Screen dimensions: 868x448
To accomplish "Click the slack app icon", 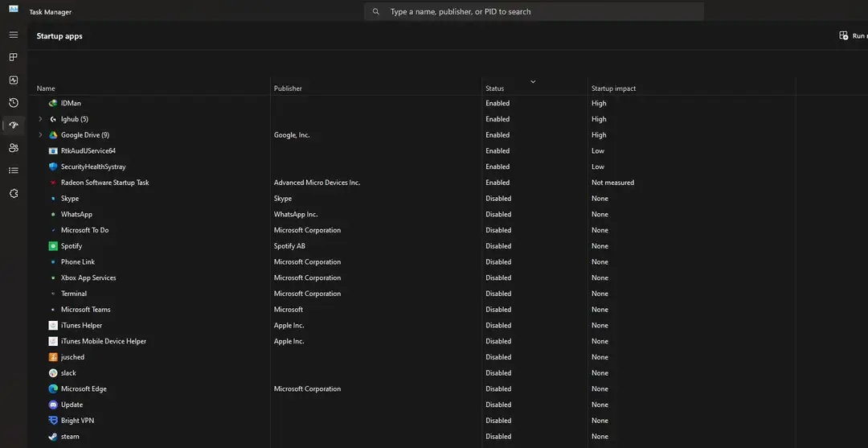I will [x=53, y=373].
